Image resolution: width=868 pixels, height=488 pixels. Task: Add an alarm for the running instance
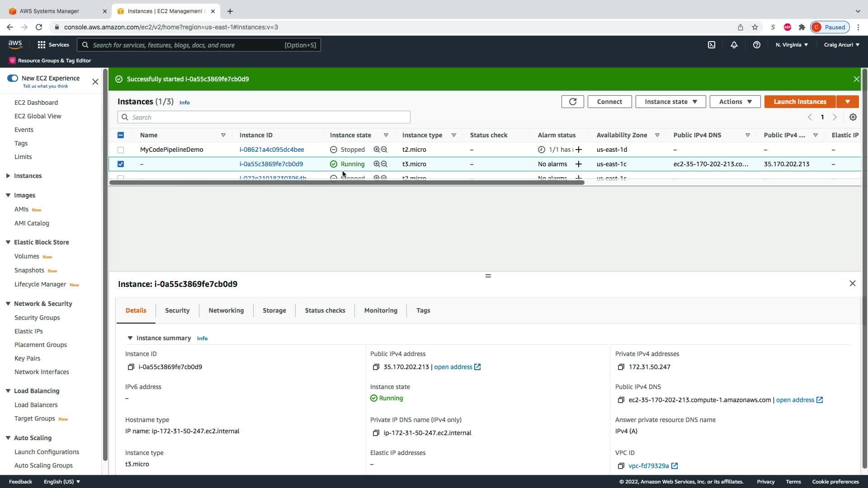coord(578,164)
